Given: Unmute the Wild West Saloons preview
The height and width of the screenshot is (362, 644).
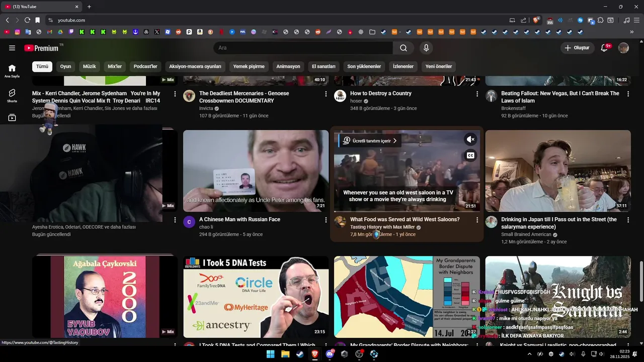Looking at the screenshot, I should pyautogui.click(x=470, y=139).
